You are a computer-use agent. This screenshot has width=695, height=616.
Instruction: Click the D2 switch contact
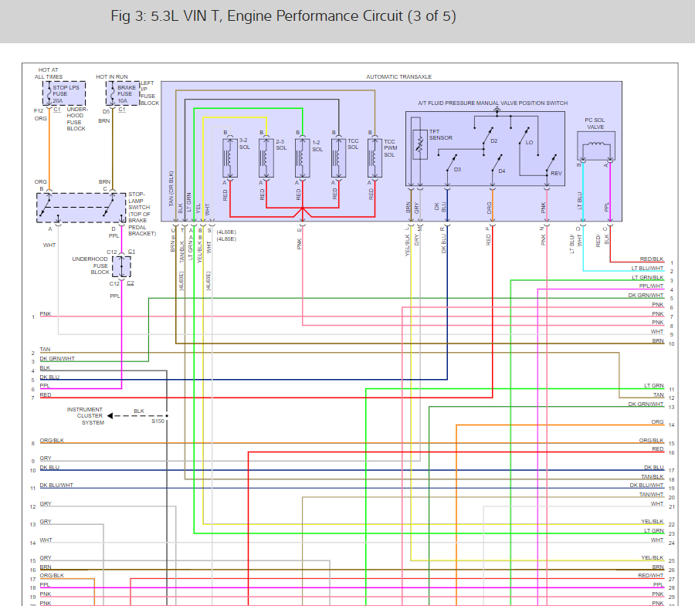pyautogui.click(x=487, y=137)
